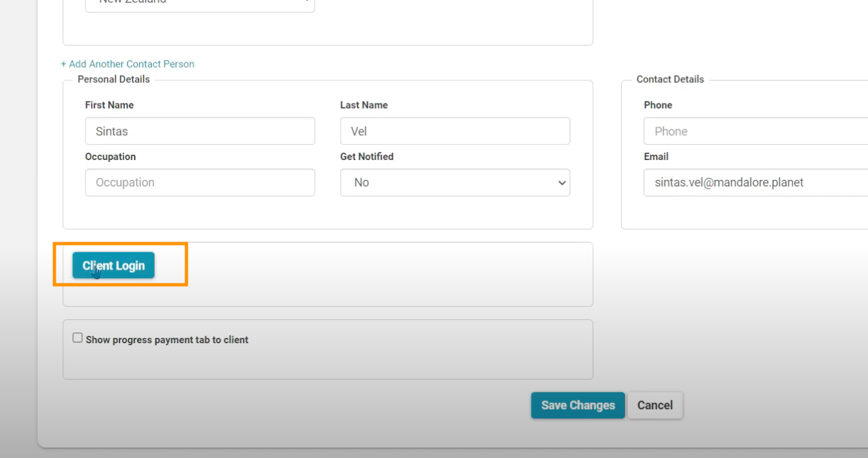
Task: Click the empty Phone input field
Action: pos(755,131)
